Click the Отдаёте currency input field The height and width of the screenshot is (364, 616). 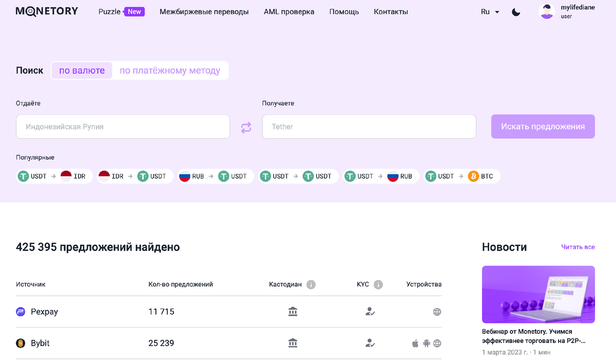123,127
